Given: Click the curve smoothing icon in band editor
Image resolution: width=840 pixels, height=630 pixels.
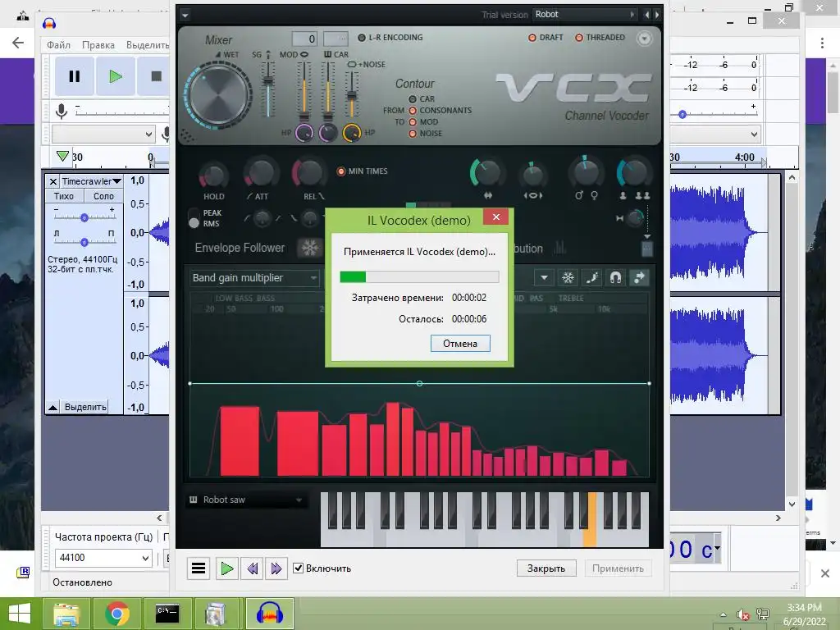Looking at the screenshot, I should (x=591, y=277).
